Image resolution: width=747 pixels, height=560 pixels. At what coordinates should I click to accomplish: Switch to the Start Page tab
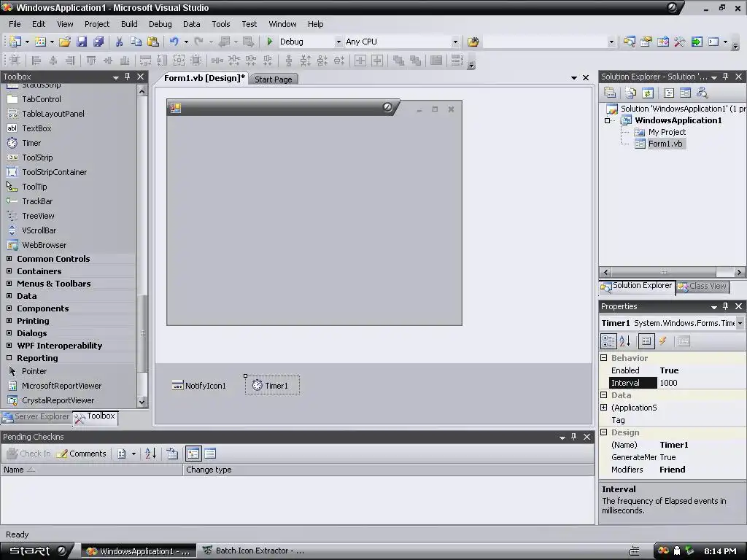[274, 79]
